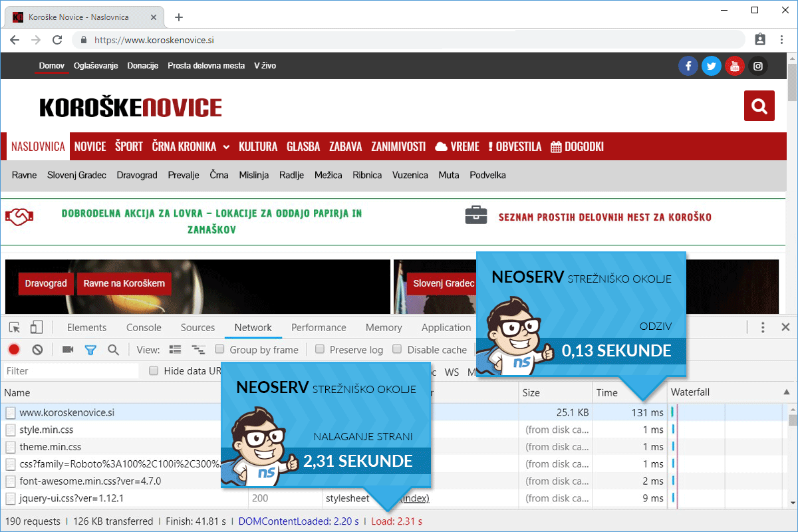This screenshot has height=532, width=798.
Task: Sort by the Waterfall column arrow
Action: click(787, 392)
